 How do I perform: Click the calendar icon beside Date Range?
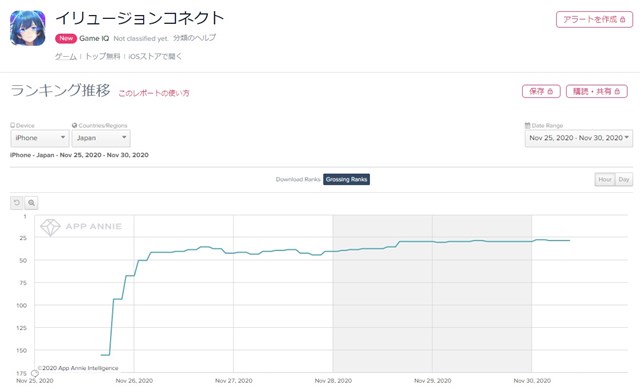point(527,125)
